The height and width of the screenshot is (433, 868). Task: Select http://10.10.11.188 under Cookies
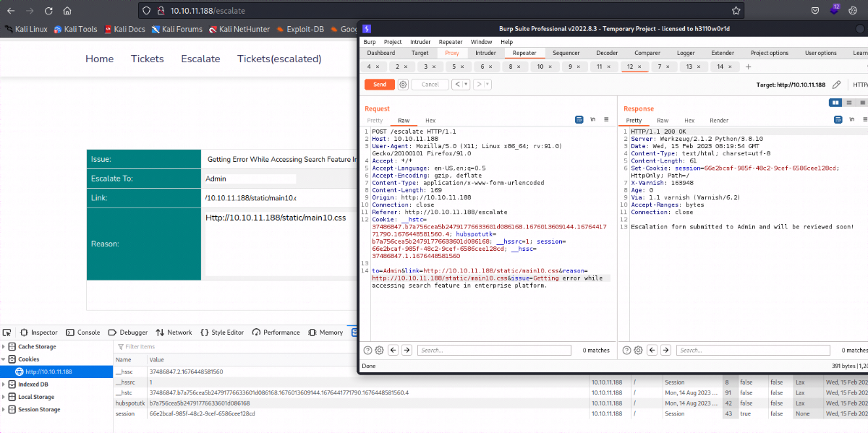[56, 372]
